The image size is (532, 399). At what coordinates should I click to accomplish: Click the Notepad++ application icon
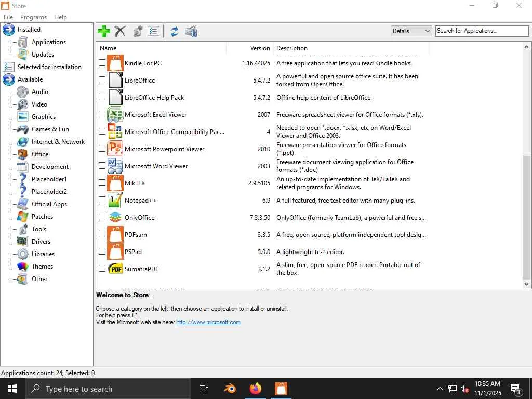click(115, 200)
